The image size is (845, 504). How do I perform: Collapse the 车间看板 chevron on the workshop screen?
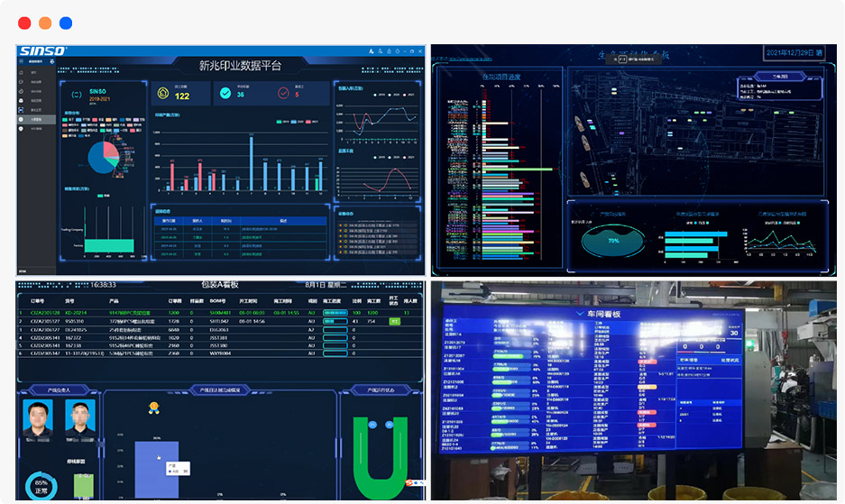tap(579, 314)
